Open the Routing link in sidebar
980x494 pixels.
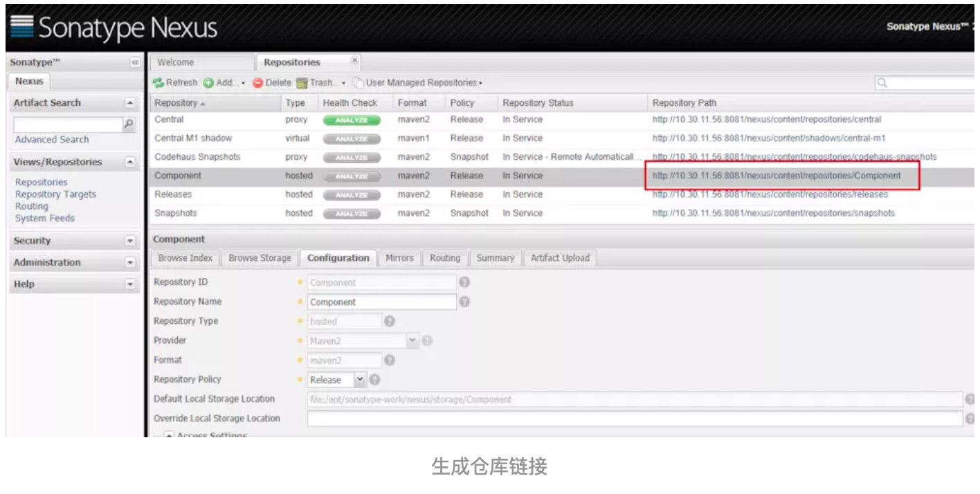click(32, 206)
